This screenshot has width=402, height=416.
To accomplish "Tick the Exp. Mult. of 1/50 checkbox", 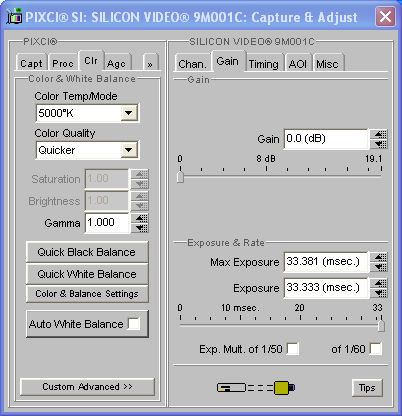I will (293, 349).
